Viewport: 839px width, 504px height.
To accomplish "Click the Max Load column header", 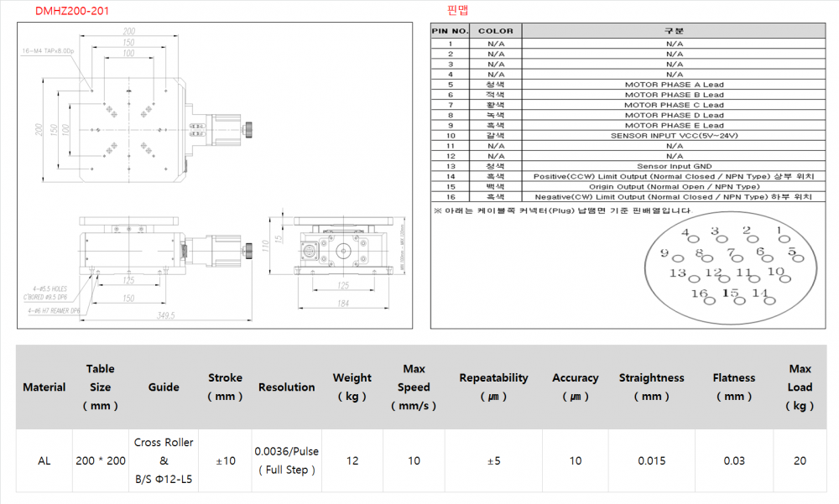I will 800,387.
